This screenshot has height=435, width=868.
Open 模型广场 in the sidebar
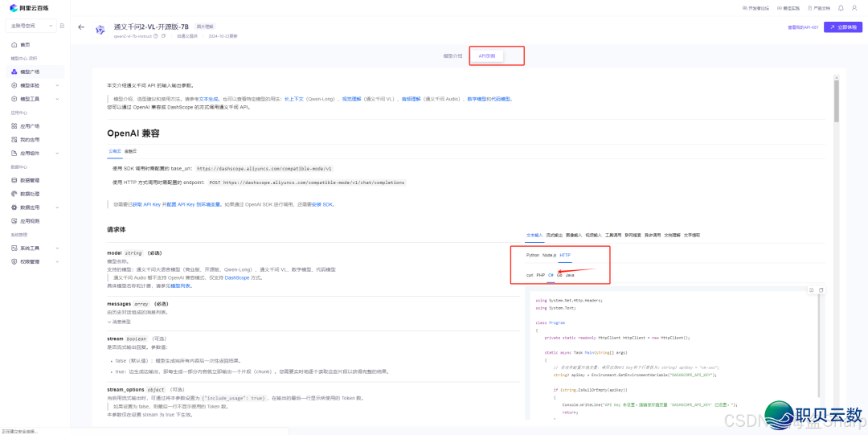pyautogui.click(x=35, y=72)
